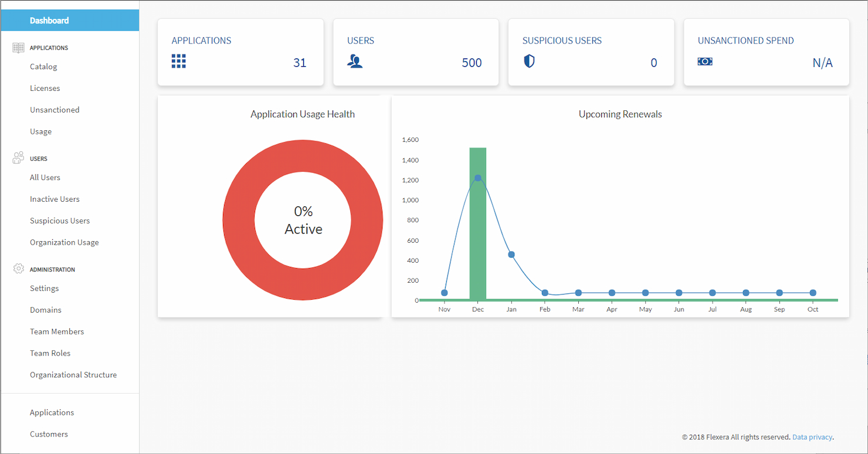Click the grid icon on the Applications card
The height and width of the screenshot is (454, 868).
(178, 61)
